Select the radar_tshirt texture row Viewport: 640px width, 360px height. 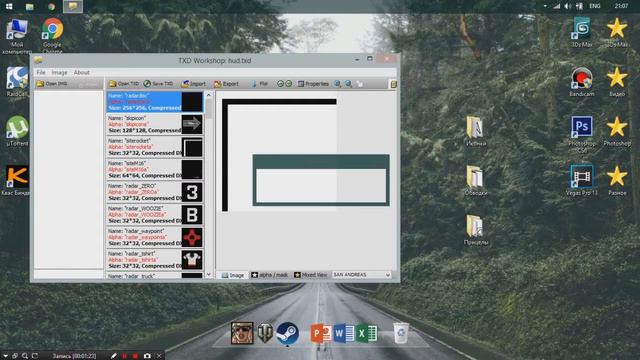154,260
